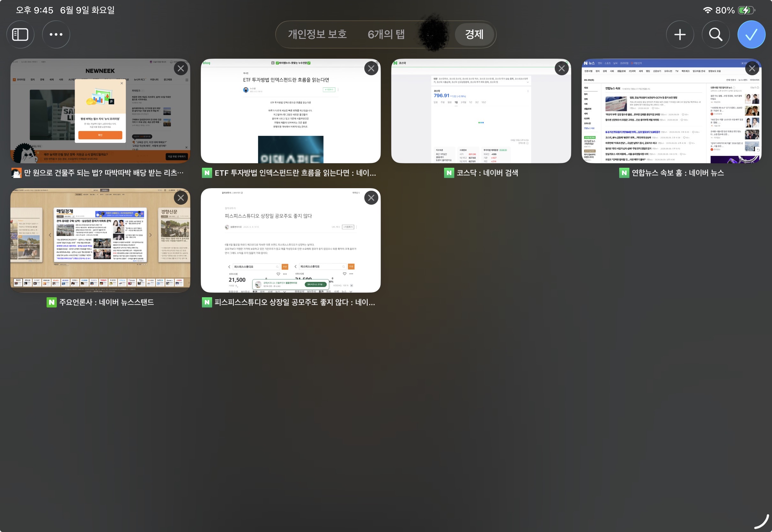
Task: Click title 'ETF 투자방법 인덱스펀드란 흐름을 읽는다면'
Action: [295, 173]
